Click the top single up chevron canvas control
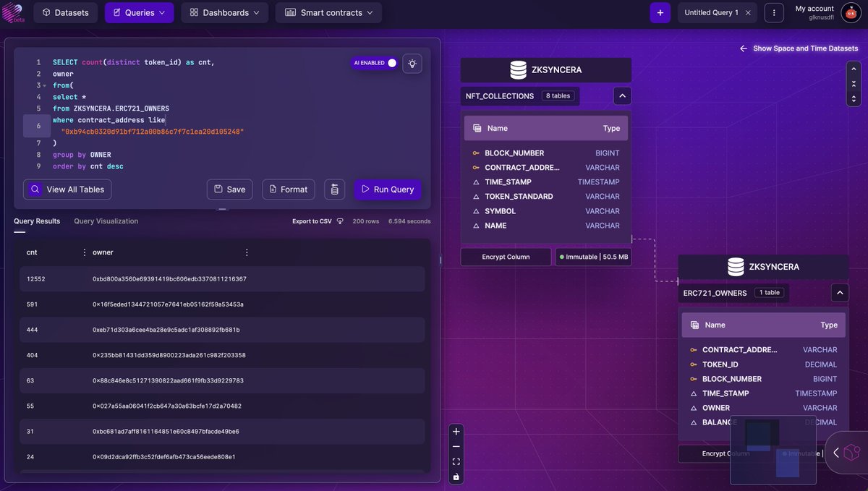Viewport: 868px width, 491px height. tap(853, 70)
